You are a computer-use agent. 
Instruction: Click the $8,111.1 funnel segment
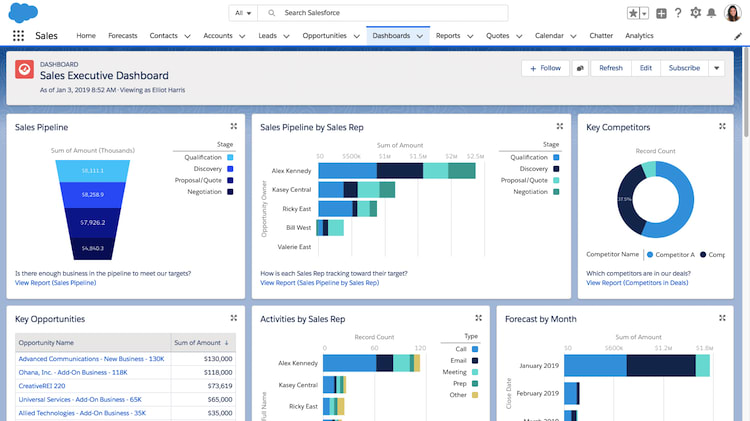(92, 171)
